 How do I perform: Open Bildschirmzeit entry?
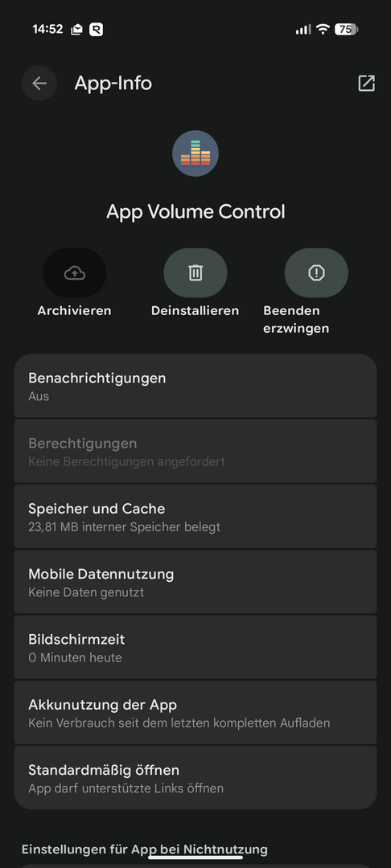click(195, 647)
